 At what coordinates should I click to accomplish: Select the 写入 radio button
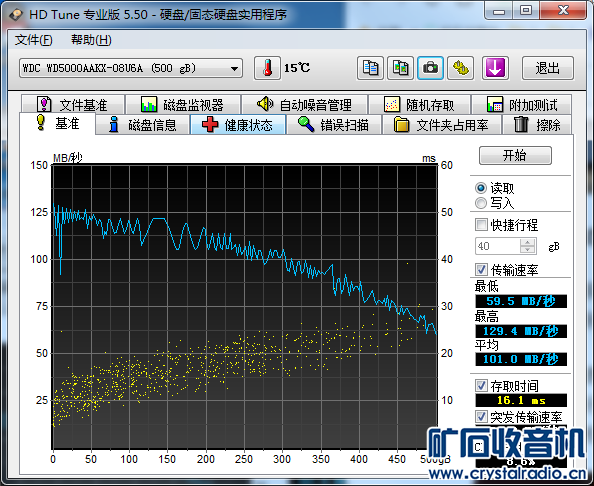click(481, 203)
